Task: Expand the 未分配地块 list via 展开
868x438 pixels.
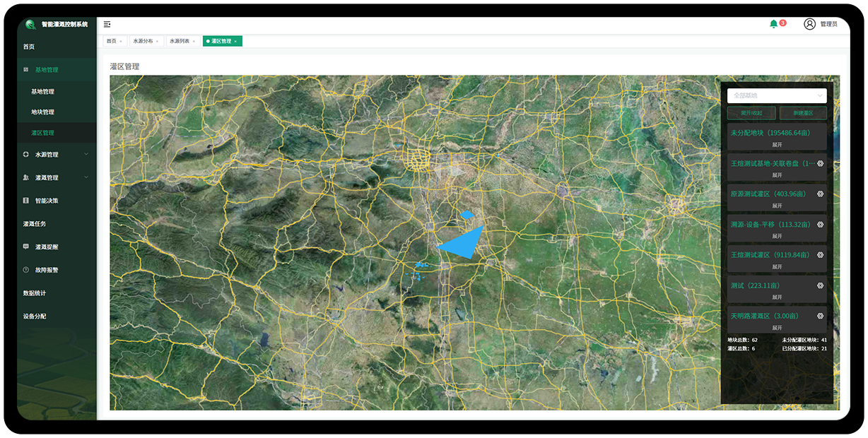Action: point(777,144)
